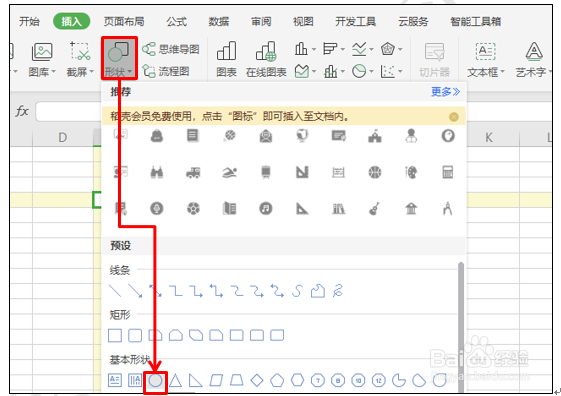This screenshot has height=396, width=561.
Task: Open the 形状 shapes dropdown button
Action: (x=119, y=58)
